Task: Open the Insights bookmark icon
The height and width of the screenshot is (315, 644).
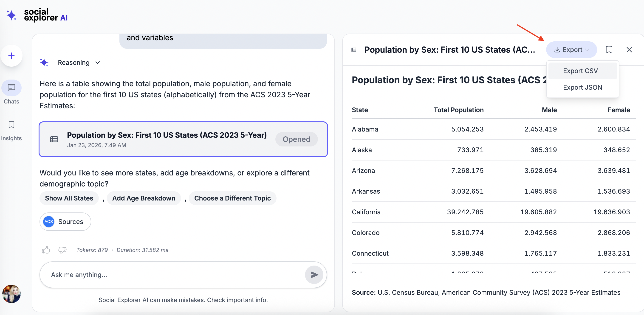Action: 11,125
